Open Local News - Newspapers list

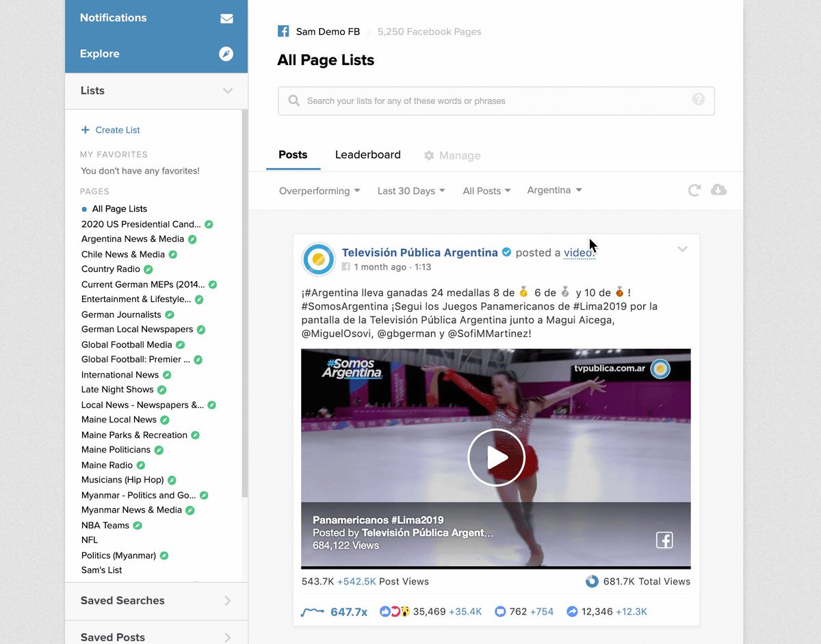coord(142,405)
